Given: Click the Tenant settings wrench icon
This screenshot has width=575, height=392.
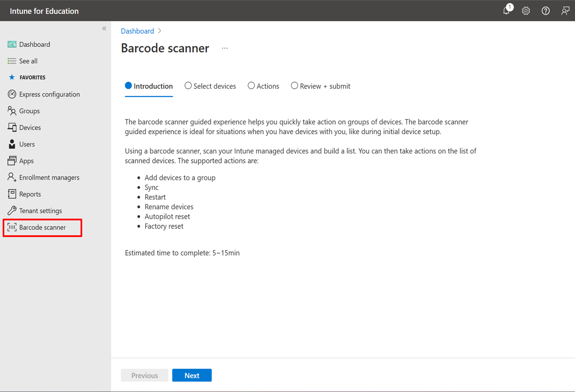Looking at the screenshot, I should coord(12,211).
